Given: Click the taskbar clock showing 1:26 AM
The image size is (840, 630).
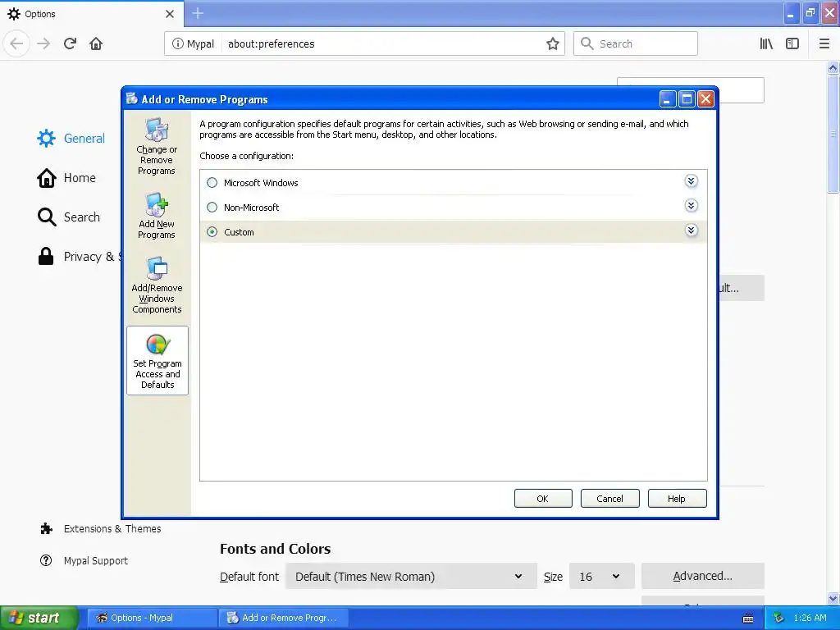Looking at the screenshot, I should [x=810, y=618].
